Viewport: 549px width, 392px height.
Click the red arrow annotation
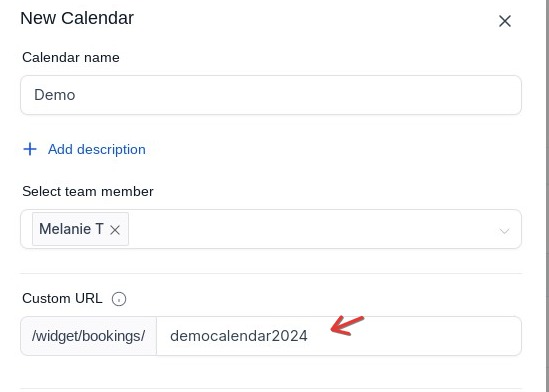[x=347, y=326]
